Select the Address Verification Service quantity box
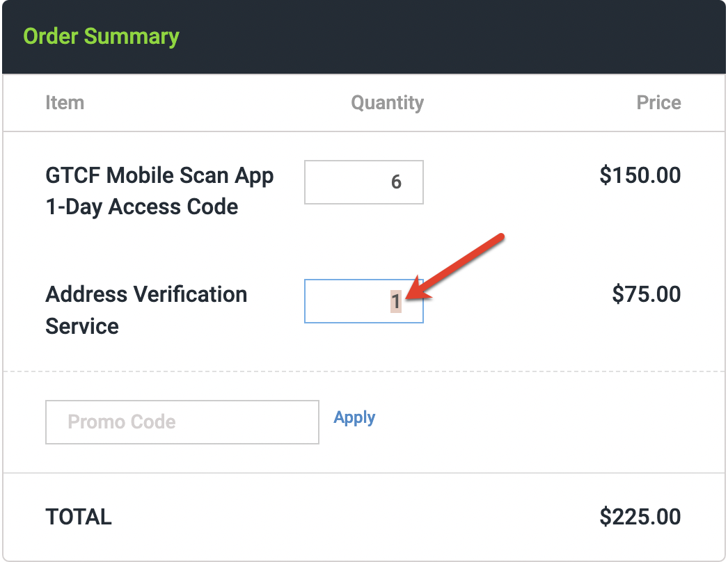The image size is (728, 562). click(363, 301)
